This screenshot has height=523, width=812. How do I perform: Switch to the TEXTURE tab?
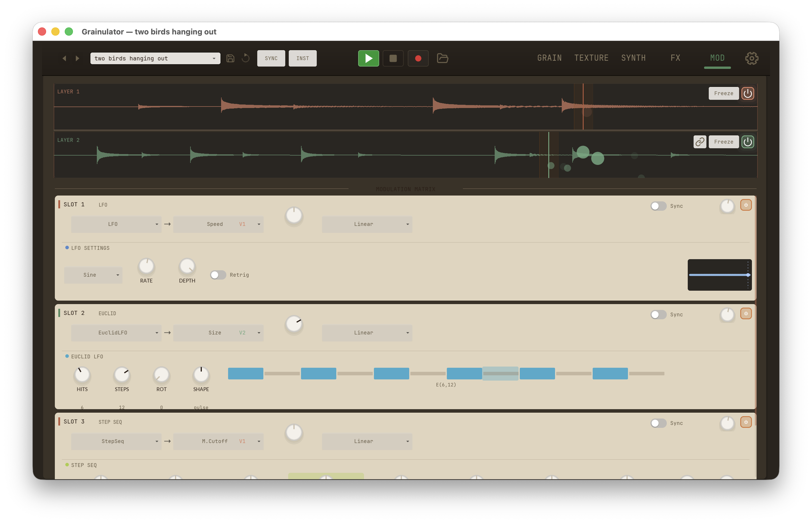tap(591, 58)
